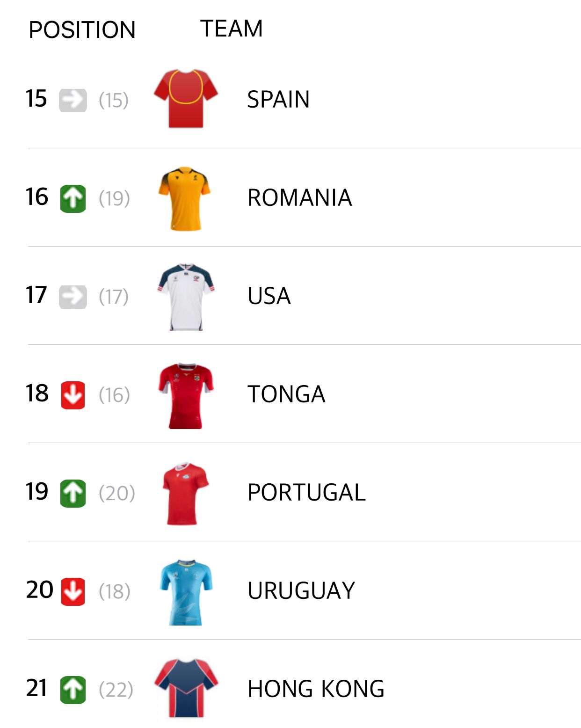Click Tonga's red jersey icon
This screenshot has width=581, height=728.
186,395
